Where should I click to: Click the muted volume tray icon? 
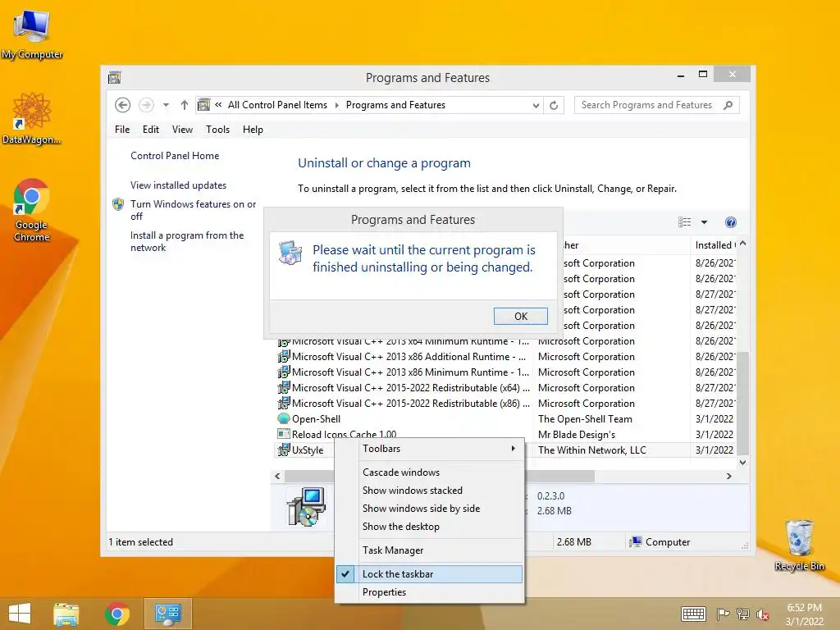pyautogui.click(x=763, y=614)
